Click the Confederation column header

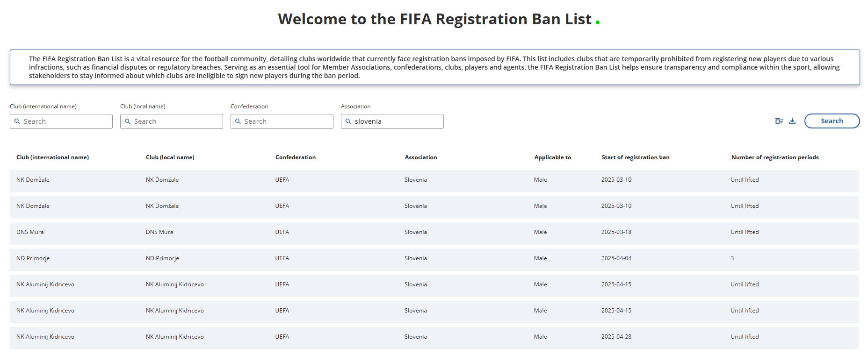point(296,157)
